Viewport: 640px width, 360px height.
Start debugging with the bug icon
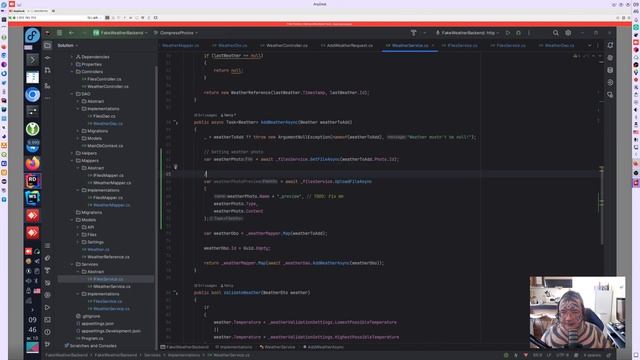[x=518, y=33]
